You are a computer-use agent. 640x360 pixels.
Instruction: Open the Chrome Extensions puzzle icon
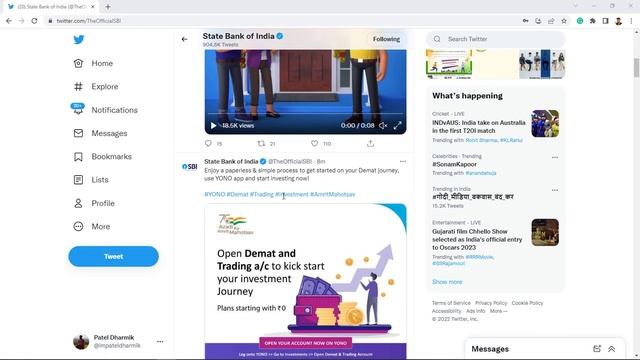coord(592,21)
